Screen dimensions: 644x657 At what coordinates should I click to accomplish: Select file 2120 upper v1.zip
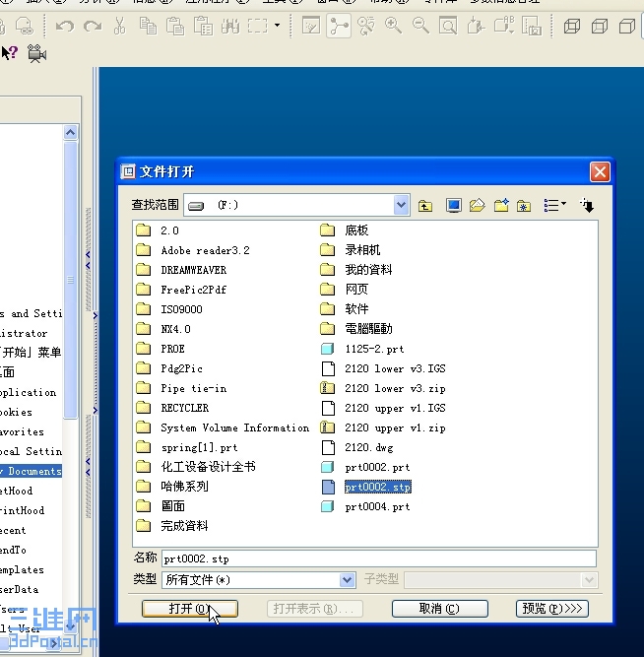[x=395, y=427]
